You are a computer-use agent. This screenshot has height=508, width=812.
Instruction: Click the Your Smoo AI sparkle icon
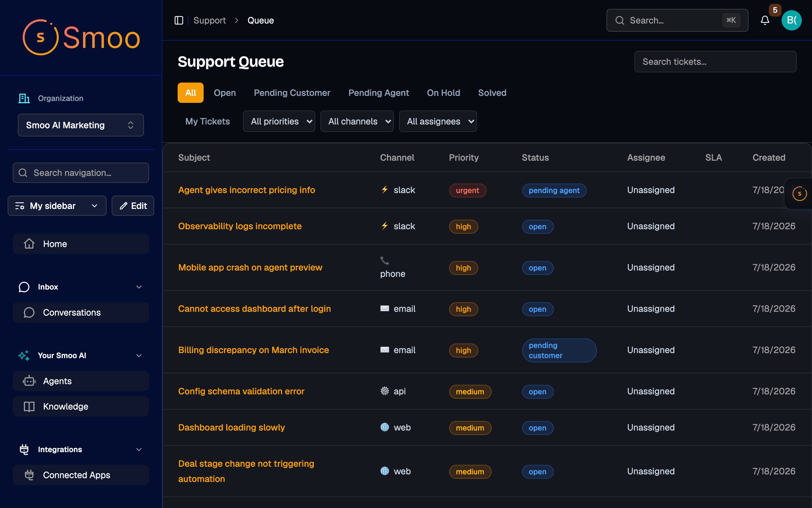click(x=24, y=356)
